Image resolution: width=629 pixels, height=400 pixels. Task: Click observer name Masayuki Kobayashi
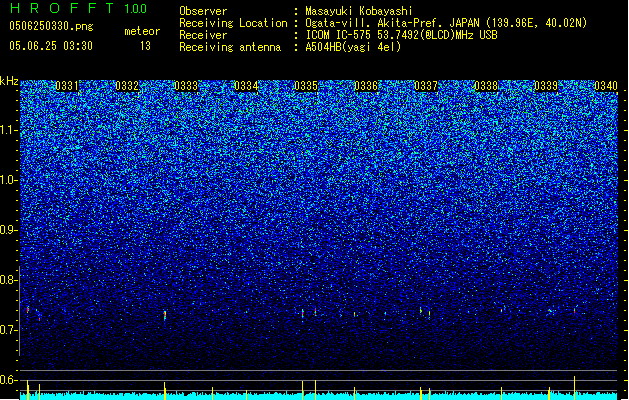click(x=359, y=11)
